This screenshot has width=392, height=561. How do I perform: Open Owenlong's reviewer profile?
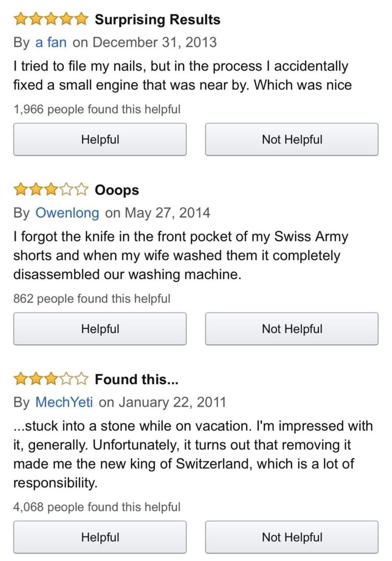(x=67, y=212)
